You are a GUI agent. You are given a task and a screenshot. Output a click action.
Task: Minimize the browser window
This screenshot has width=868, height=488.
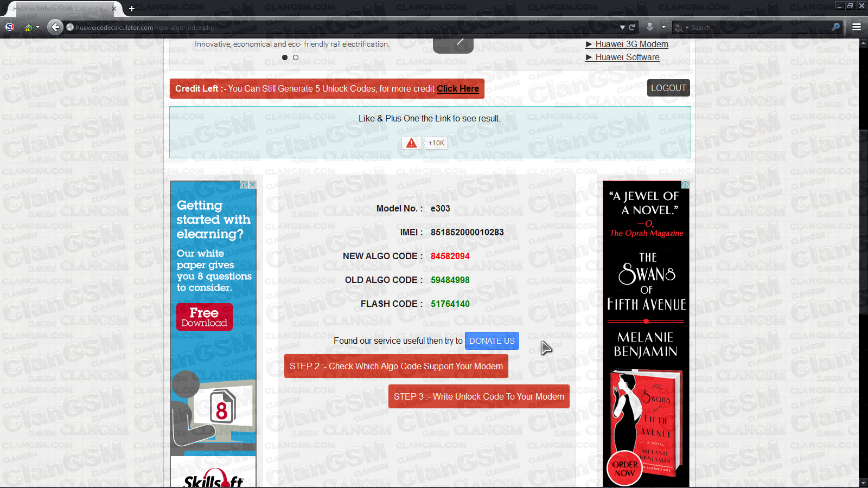pyautogui.click(x=840, y=6)
